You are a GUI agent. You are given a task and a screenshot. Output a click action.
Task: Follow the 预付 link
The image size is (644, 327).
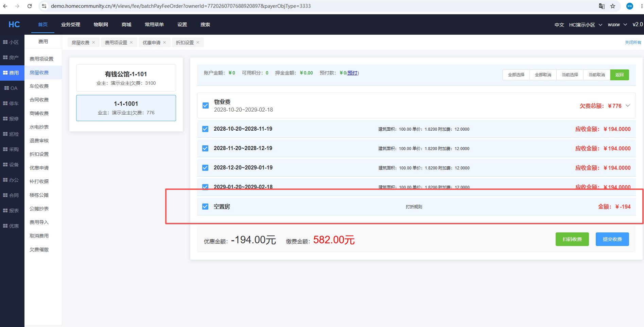click(352, 73)
